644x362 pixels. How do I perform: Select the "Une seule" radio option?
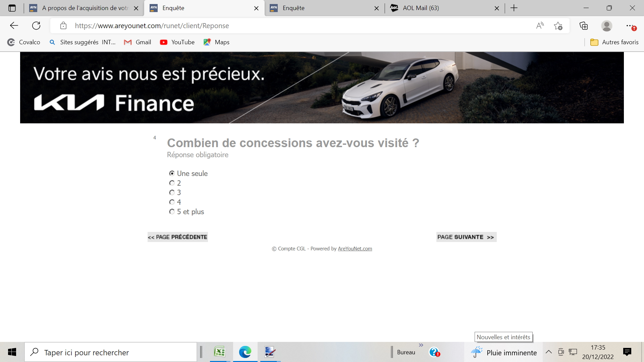click(172, 173)
